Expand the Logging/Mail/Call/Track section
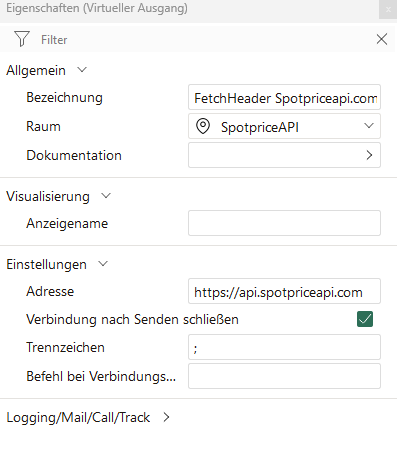 [x=166, y=417]
